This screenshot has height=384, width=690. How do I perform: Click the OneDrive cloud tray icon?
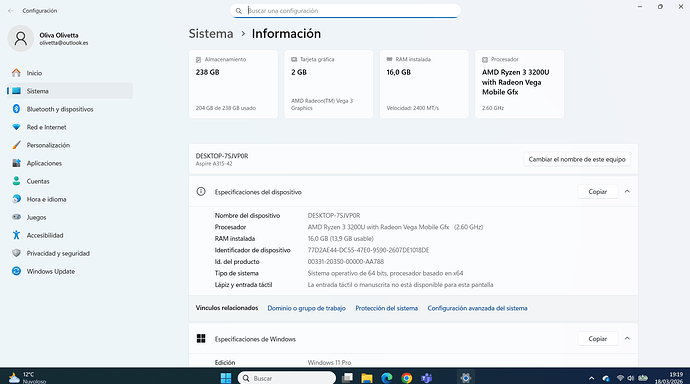point(606,378)
